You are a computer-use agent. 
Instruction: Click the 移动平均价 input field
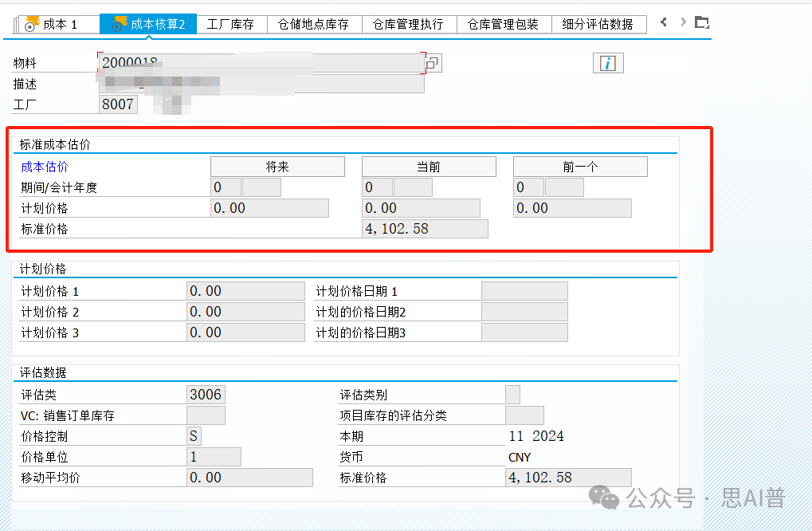click(249, 478)
